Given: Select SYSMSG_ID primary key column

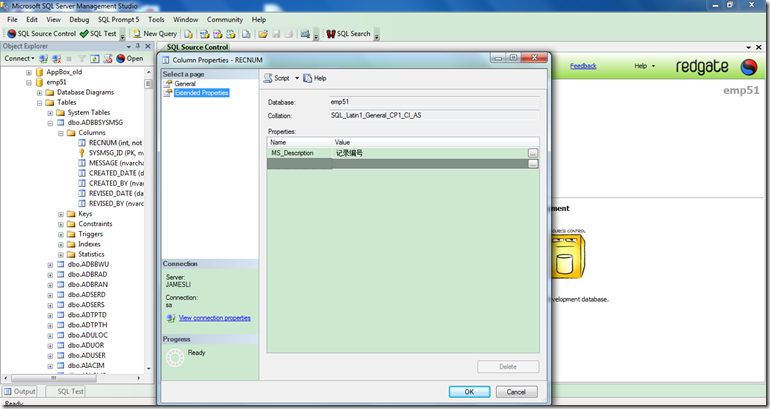Looking at the screenshot, I should [x=116, y=153].
